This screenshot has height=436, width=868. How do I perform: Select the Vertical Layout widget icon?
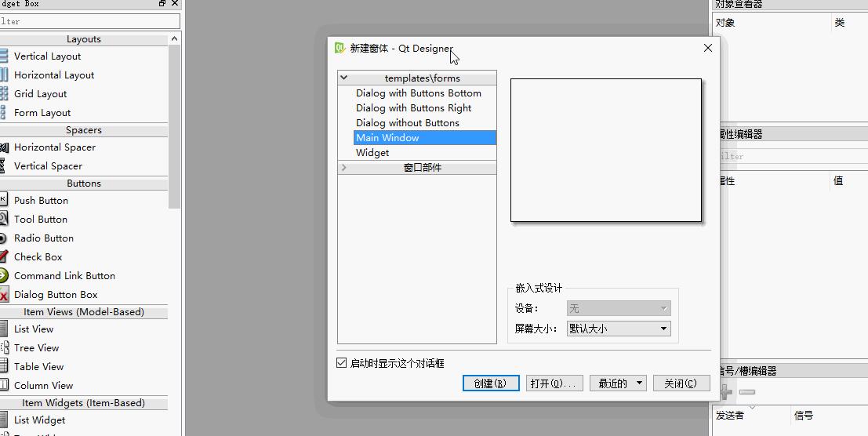pos(3,56)
